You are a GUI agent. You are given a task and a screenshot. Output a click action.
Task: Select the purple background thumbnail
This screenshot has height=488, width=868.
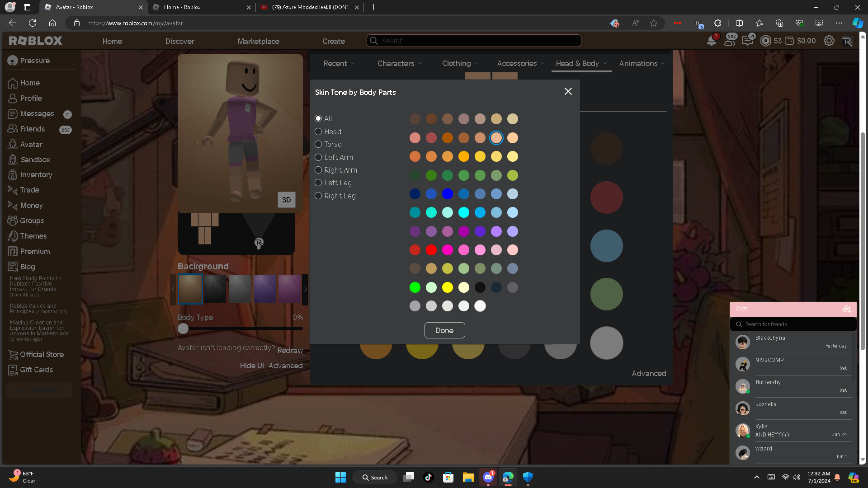[264, 289]
